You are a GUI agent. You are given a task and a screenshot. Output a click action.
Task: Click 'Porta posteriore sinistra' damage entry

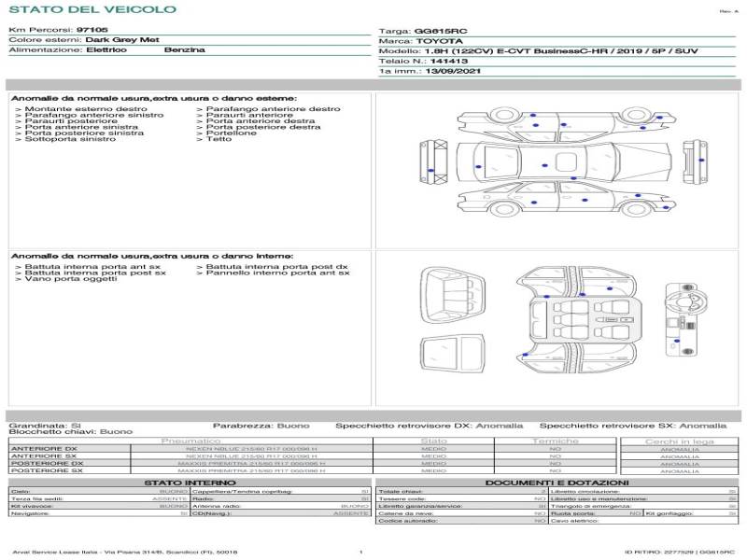(x=84, y=133)
